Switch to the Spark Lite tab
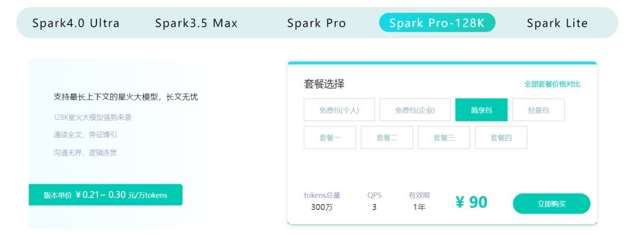Viewport: 644px width, 235px height. coord(558,23)
